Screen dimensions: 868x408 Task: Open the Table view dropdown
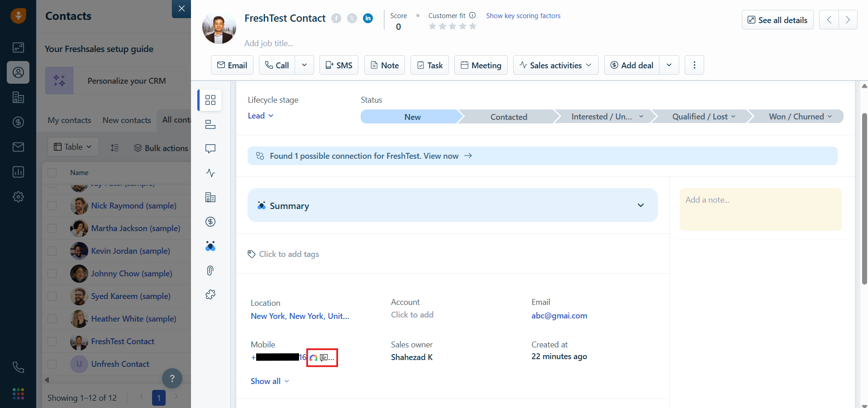point(73,147)
